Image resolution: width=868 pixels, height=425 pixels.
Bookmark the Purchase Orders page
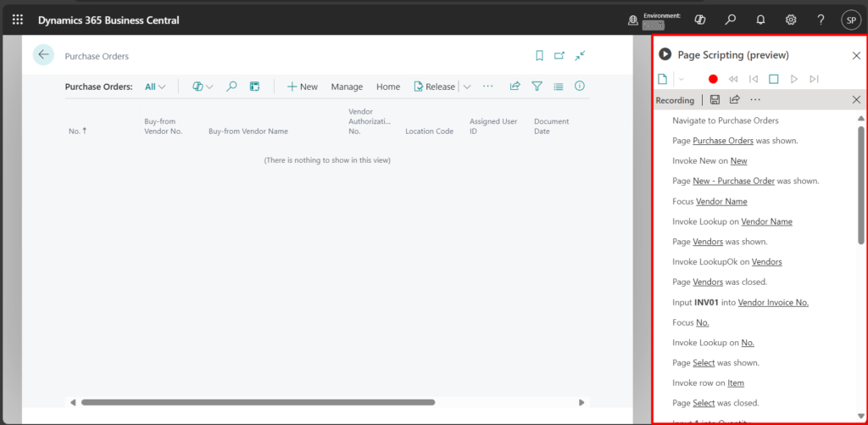(539, 55)
